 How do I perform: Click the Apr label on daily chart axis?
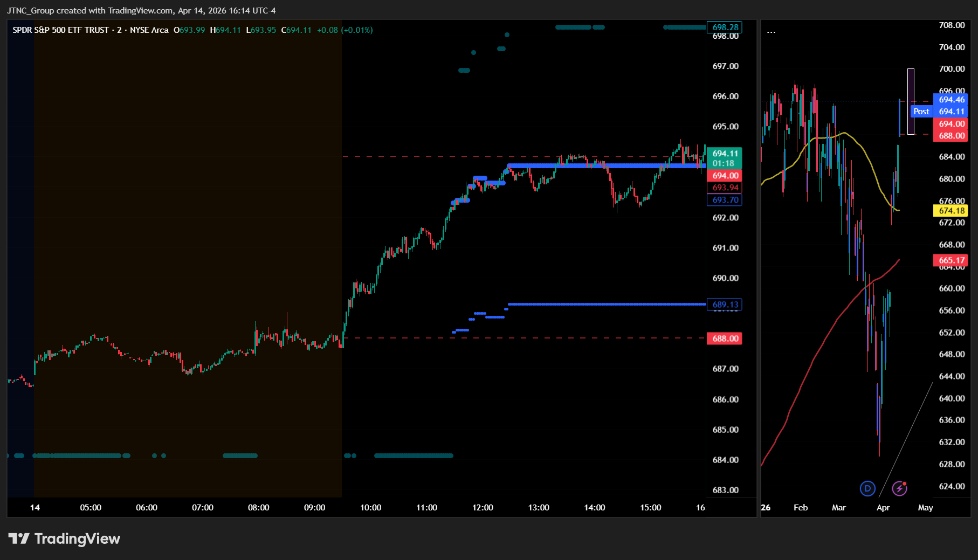point(883,508)
